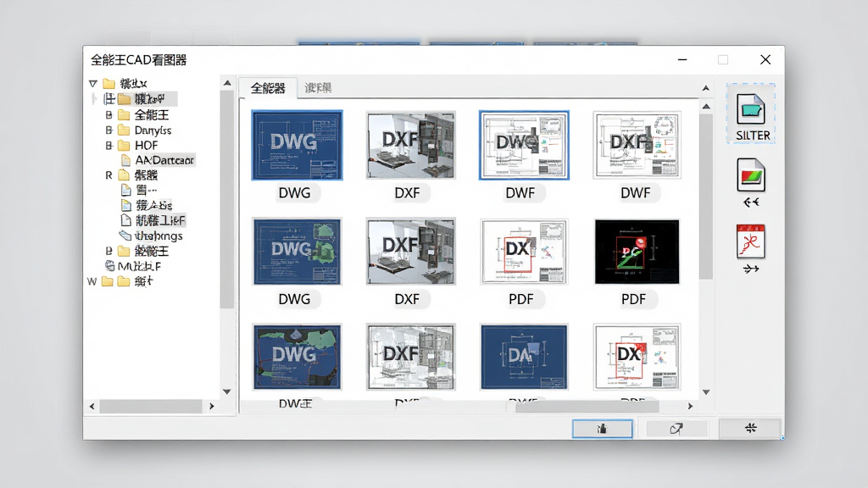Open the SILTER tool in the side panel
868x488 pixels.
click(751, 114)
